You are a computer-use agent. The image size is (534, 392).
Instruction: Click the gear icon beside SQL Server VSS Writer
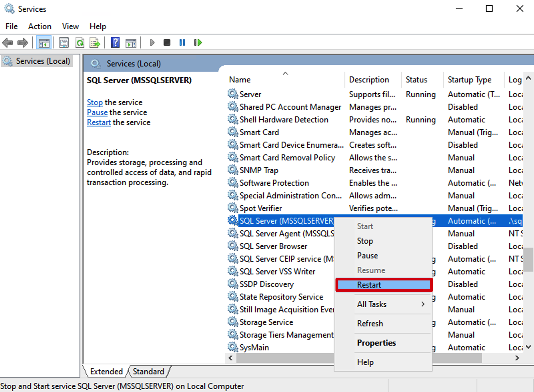(233, 271)
